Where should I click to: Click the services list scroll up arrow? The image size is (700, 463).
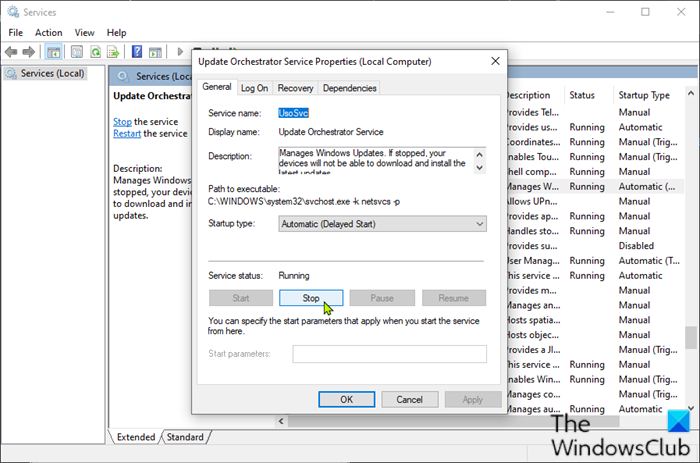[691, 93]
